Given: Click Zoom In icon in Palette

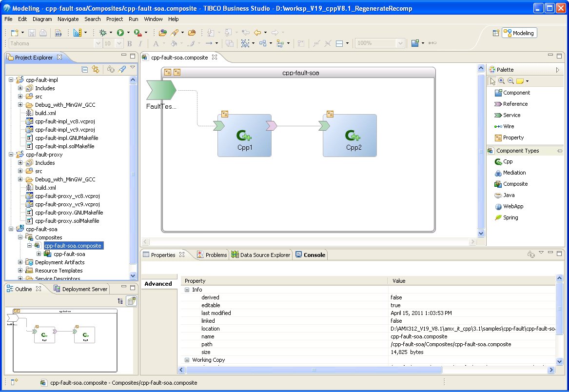Looking at the screenshot, I should point(502,81).
